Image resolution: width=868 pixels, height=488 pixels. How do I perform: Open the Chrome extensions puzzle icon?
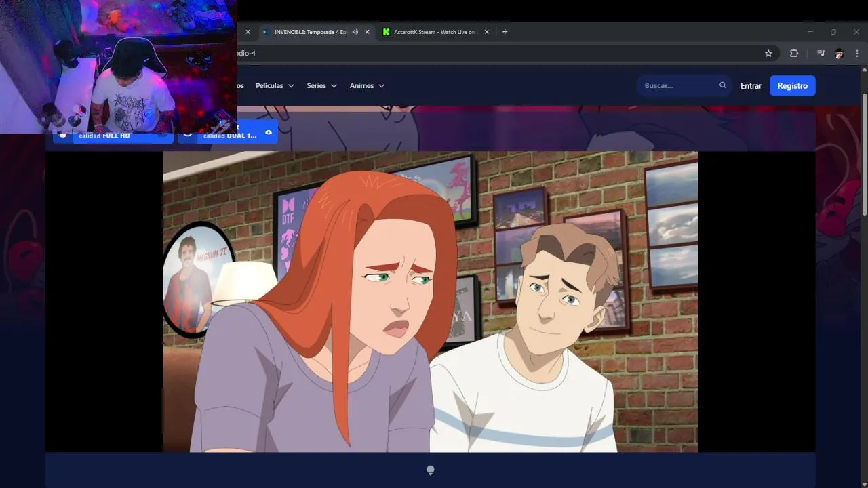pyautogui.click(x=794, y=54)
